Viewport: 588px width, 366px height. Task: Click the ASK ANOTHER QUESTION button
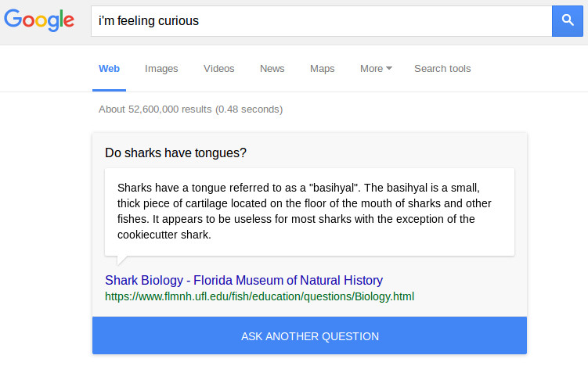click(x=310, y=335)
